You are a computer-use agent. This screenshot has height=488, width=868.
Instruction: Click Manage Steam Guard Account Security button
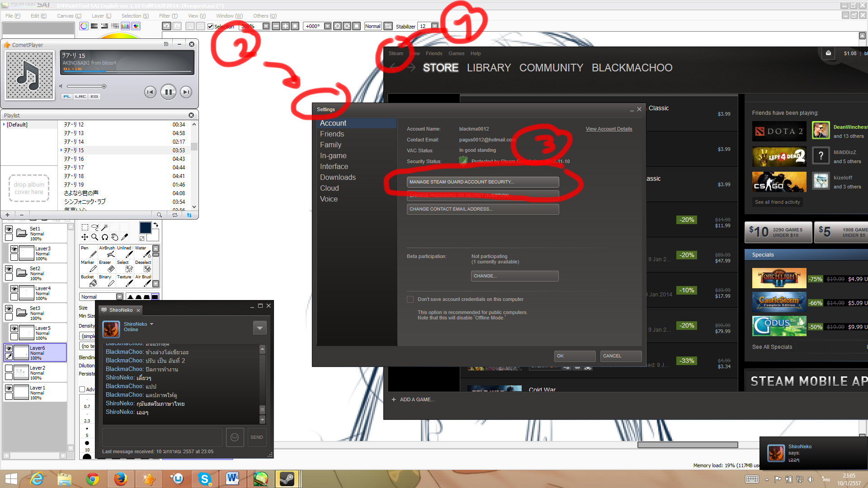click(x=482, y=182)
